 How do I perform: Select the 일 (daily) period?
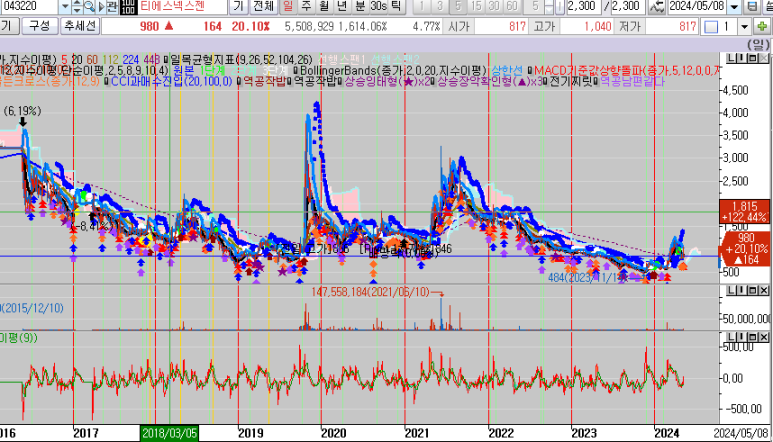pos(288,6)
